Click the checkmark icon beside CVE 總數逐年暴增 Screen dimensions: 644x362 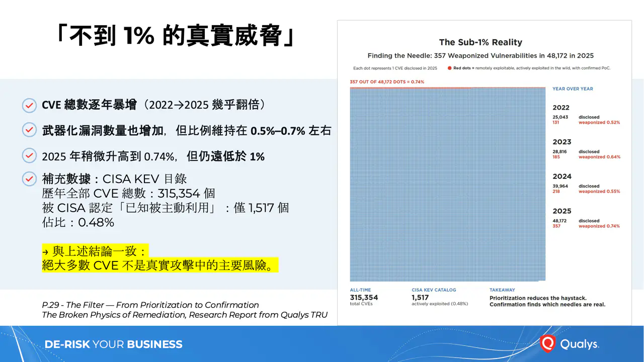pos(29,105)
